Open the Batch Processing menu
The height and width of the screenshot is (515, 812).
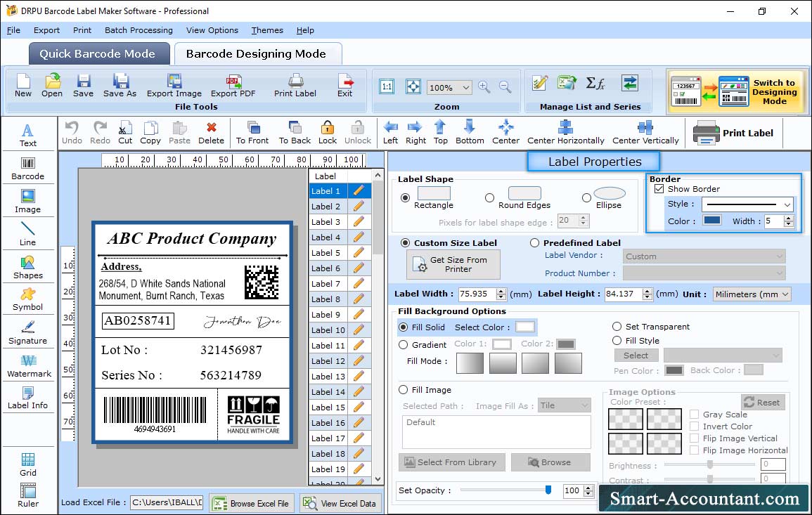pos(138,30)
